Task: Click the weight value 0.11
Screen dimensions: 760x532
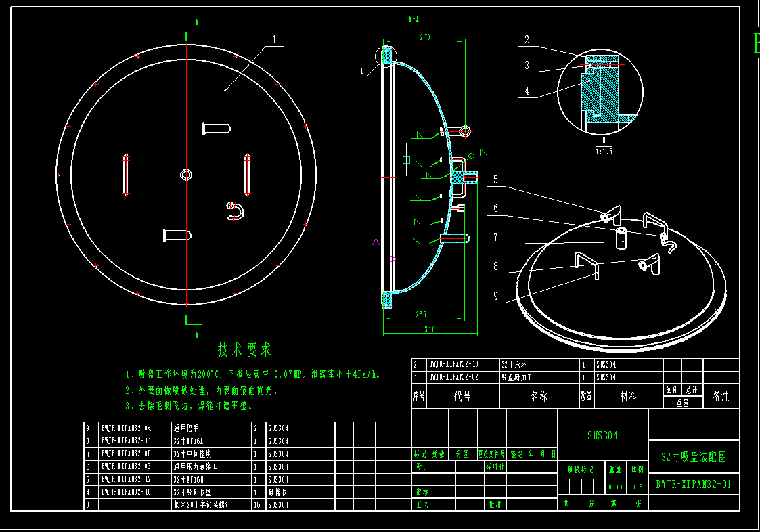Action: [616, 487]
